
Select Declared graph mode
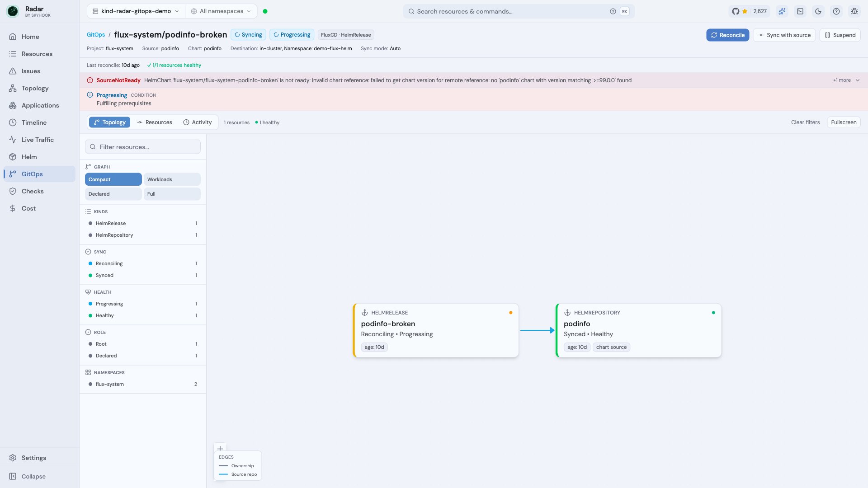tap(113, 194)
